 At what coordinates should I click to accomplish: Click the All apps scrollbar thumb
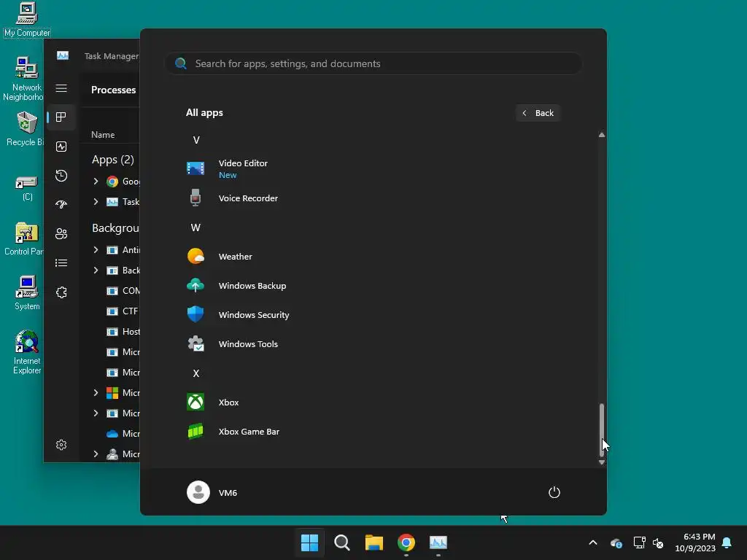[602, 429]
